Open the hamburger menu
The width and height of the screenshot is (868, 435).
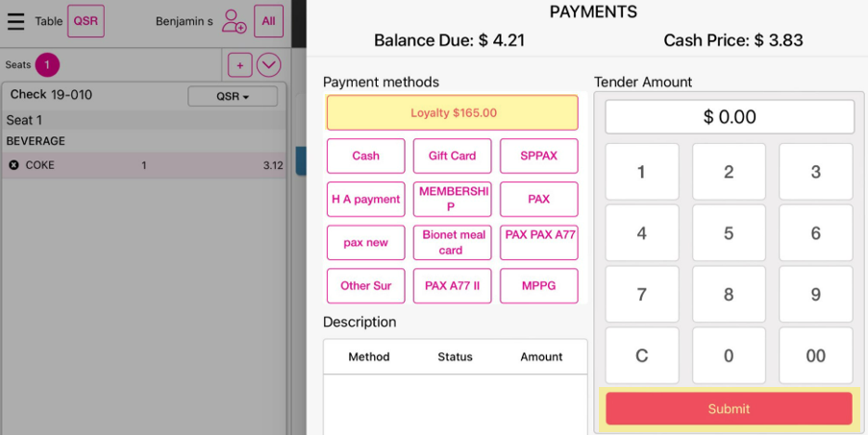point(15,21)
